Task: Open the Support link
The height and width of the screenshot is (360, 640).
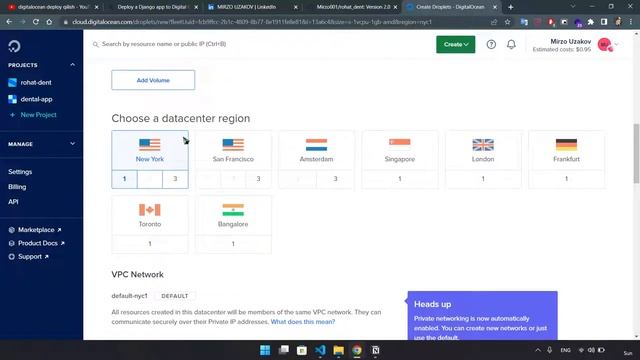Action: click(x=29, y=257)
